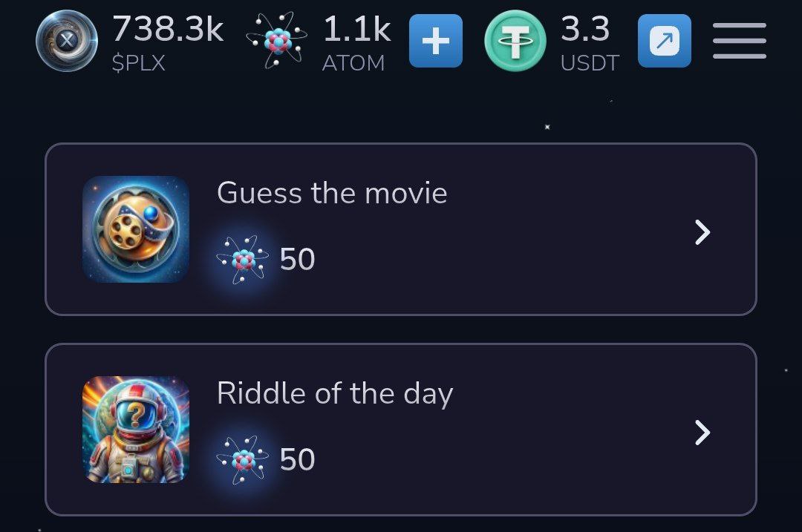
Task: Open the Riddle of the day title
Action: [335, 394]
